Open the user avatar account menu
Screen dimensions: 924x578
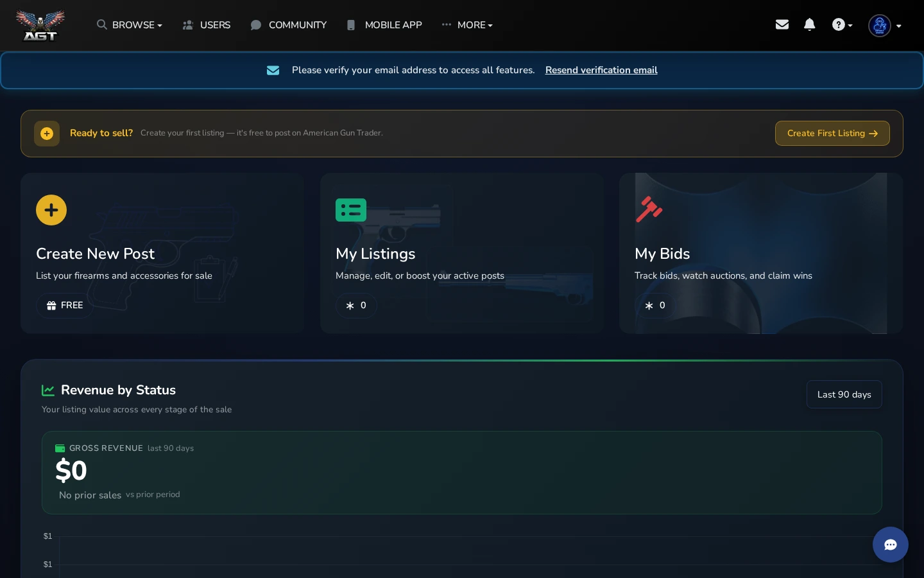pyautogui.click(x=884, y=26)
